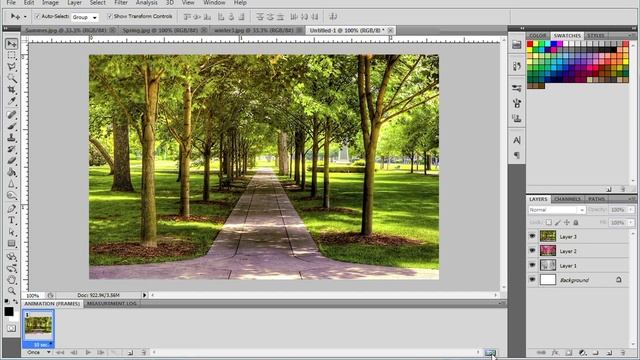This screenshot has width=640, height=360.
Task: Open the Image menu
Action: [x=50, y=3]
